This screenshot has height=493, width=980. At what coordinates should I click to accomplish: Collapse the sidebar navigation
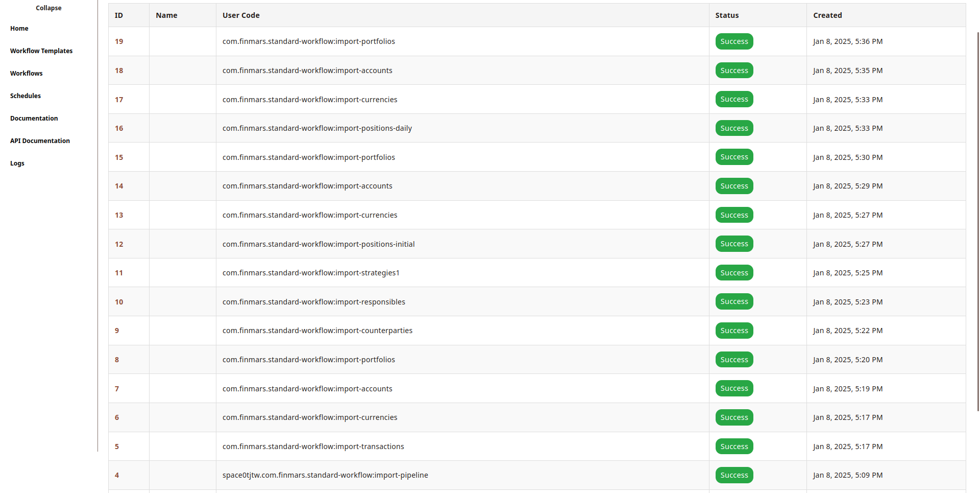click(48, 8)
